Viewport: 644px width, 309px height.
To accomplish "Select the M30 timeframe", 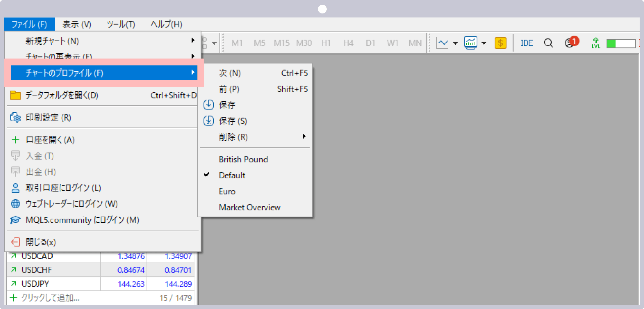I will click(304, 43).
